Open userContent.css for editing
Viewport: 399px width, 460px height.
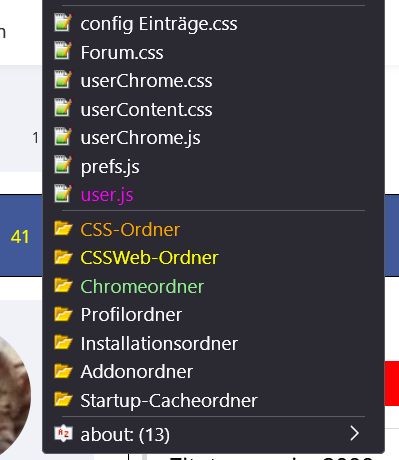(213, 109)
